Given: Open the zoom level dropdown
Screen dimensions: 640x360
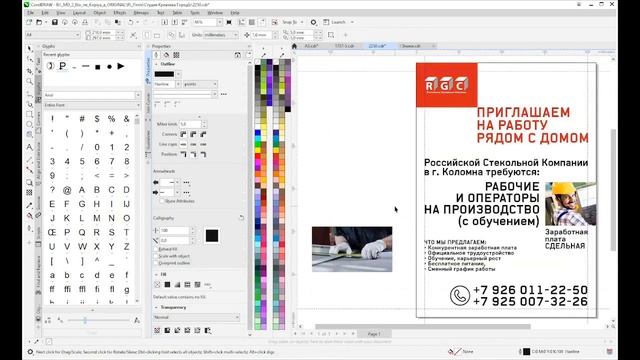Looking at the screenshot, I should (x=220, y=22).
